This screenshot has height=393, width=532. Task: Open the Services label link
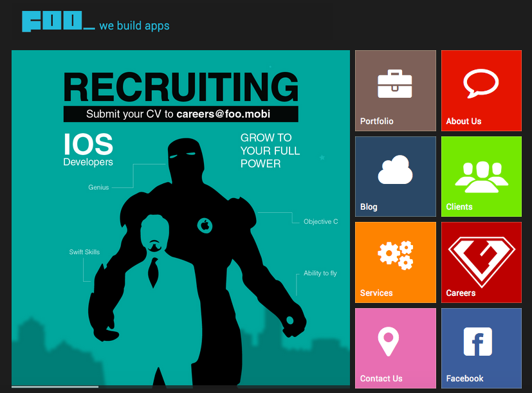click(376, 293)
